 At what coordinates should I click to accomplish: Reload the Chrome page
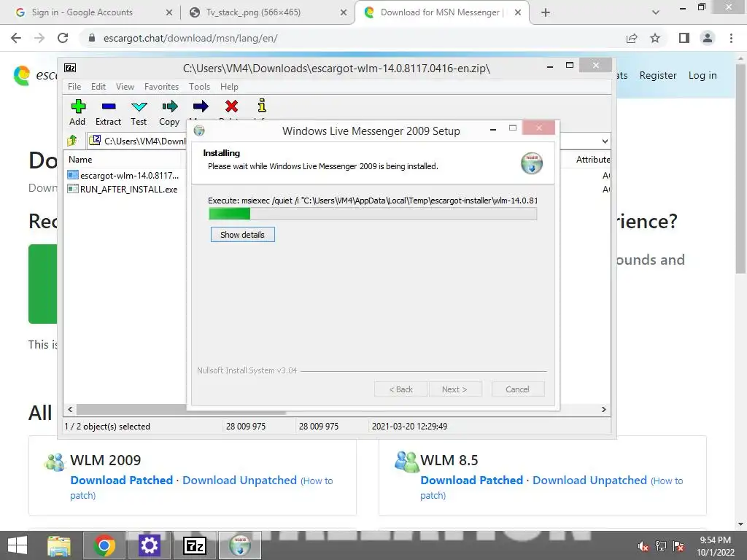(x=63, y=38)
